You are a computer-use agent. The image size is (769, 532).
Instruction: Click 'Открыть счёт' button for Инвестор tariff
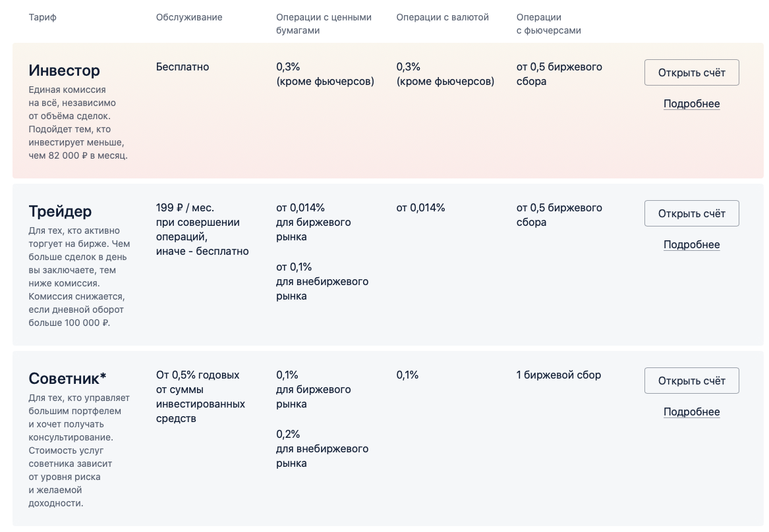[691, 72]
